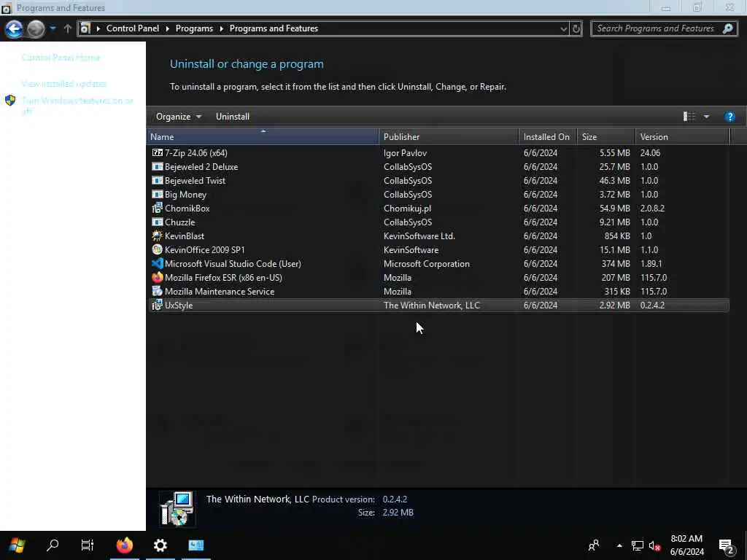Open Turn Windows features on or off
This screenshot has height=560, width=747.
(77, 106)
